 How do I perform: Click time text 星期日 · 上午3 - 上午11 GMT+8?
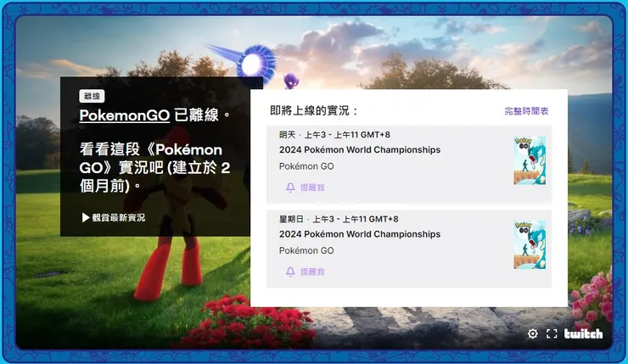(339, 219)
